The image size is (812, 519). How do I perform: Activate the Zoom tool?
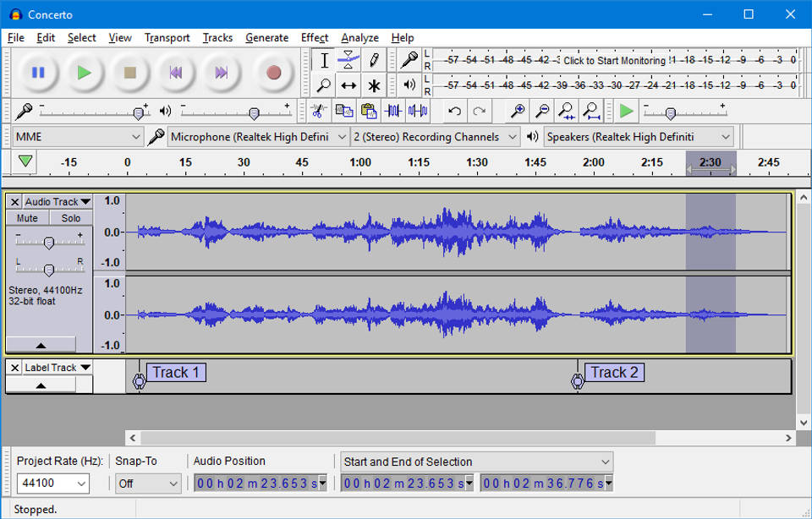(324, 85)
